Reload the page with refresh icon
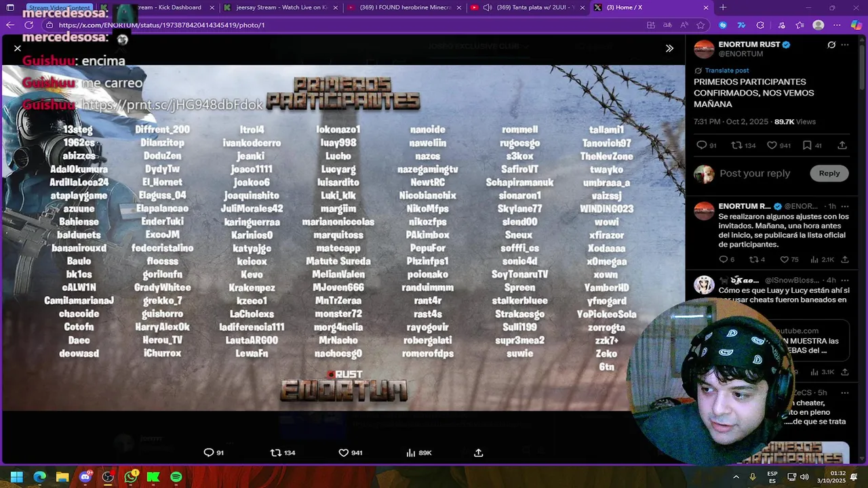Screen dimensions: 868x488 (29, 25)
